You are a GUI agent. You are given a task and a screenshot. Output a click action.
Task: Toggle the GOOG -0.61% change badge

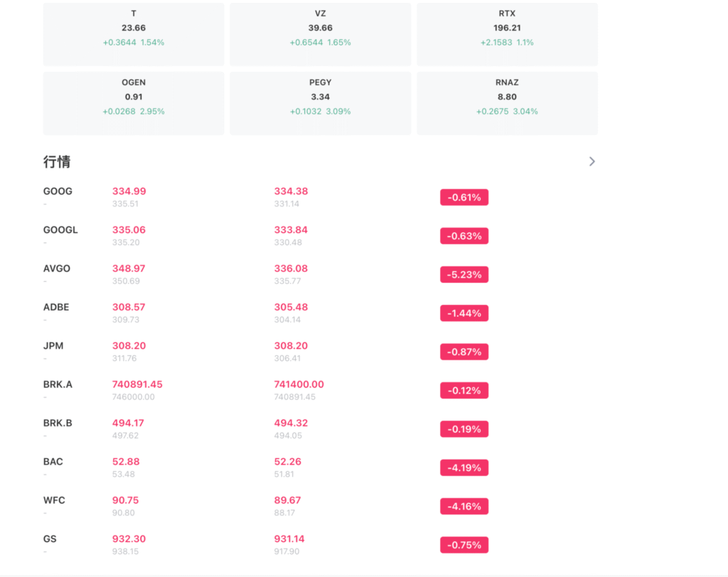464,198
